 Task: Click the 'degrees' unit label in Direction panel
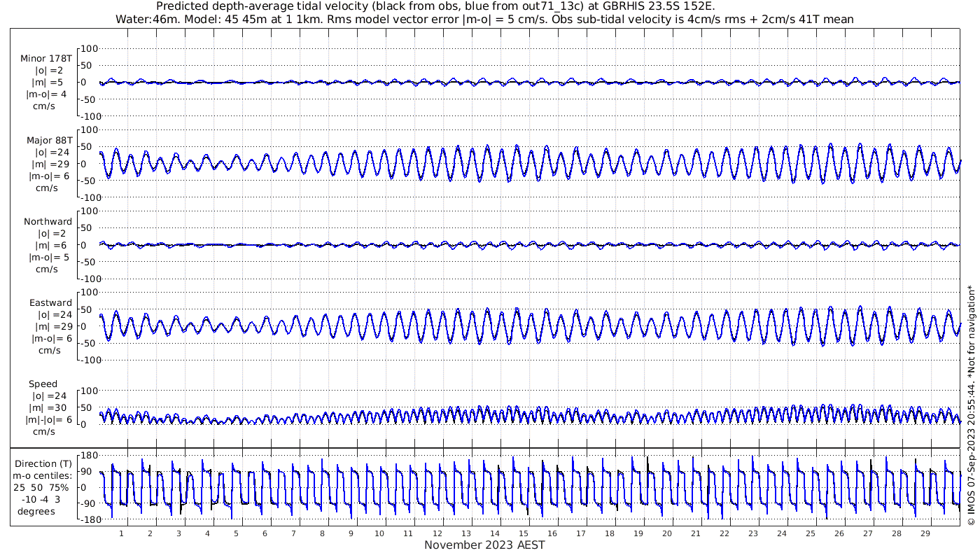pyautogui.click(x=36, y=511)
